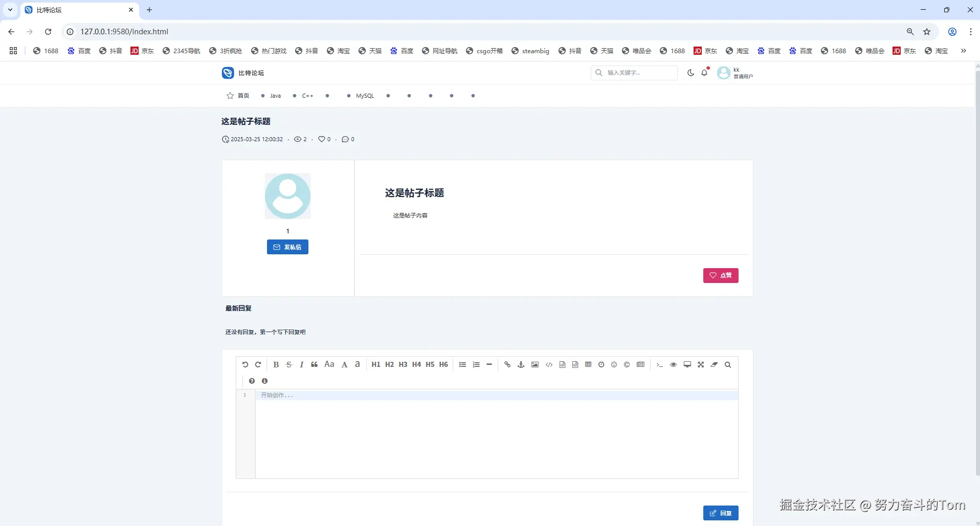Reload the page with the refresh button

48,32
